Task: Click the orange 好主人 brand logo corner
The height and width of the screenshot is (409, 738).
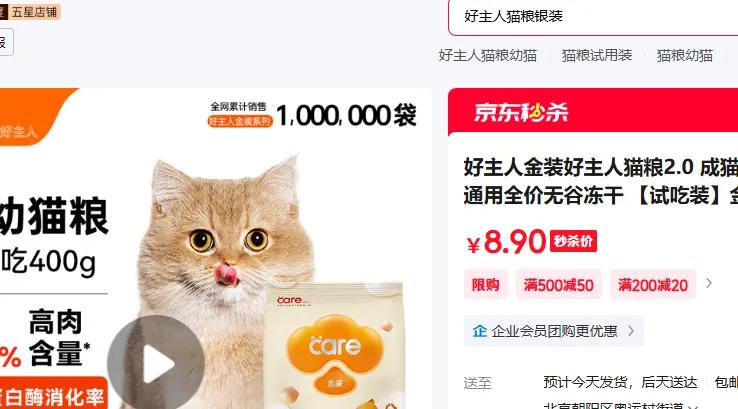Action: pyautogui.click(x=33, y=117)
